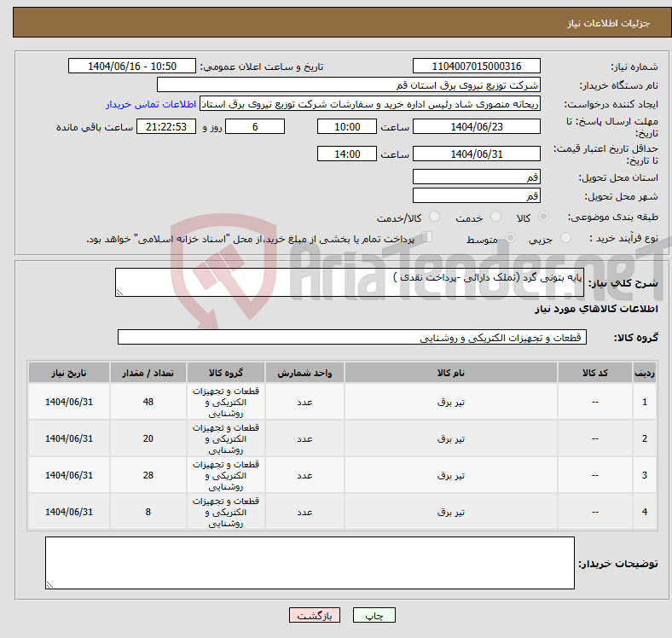
Task: Click the تعداد / مقدار column header
Action: [x=148, y=373]
